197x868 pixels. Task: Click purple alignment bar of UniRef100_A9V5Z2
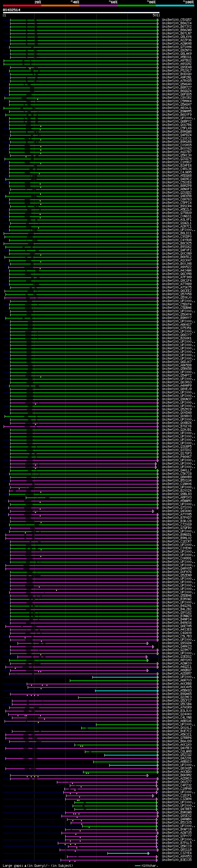point(83,267)
